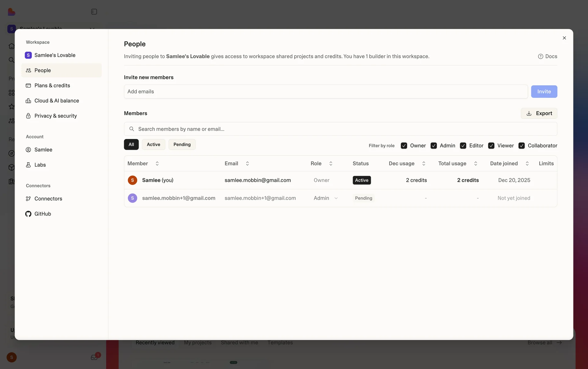This screenshot has width=588, height=369.
Task: Click the search members field
Action: coord(340,129)
